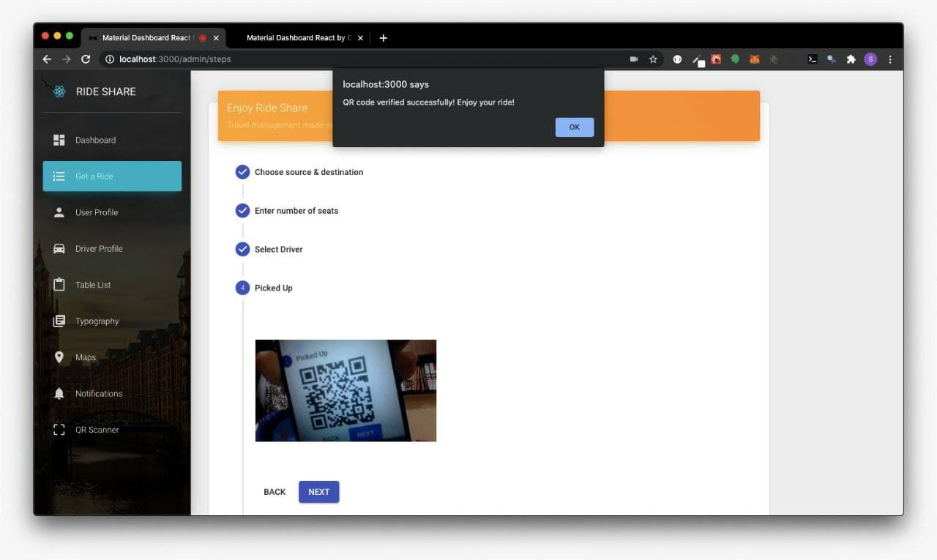Click the Typography document icon
937x560 pixels.
tap(59, 321)
